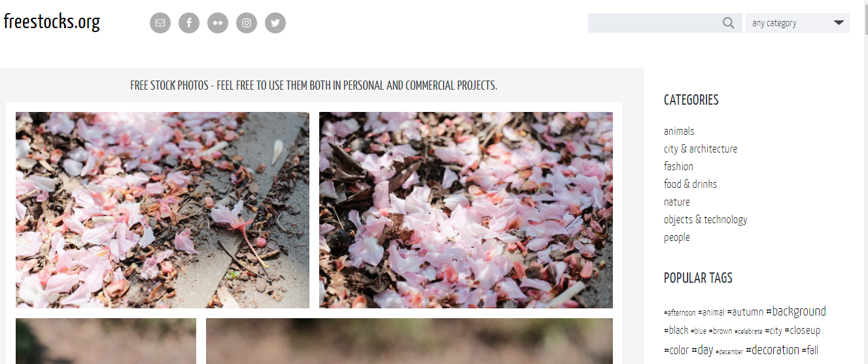Select the city & architecture category
Screen dimensions: 868x364
pos(701,149)
